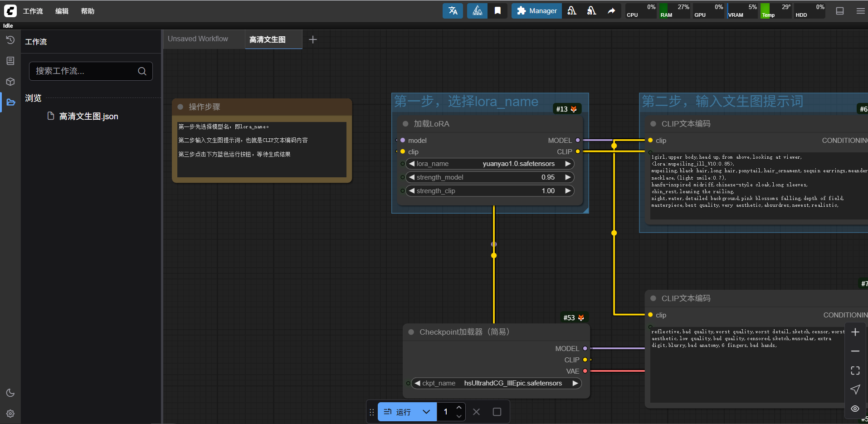Switch to the Unsaved Workflow tab

tap(198, 39)
